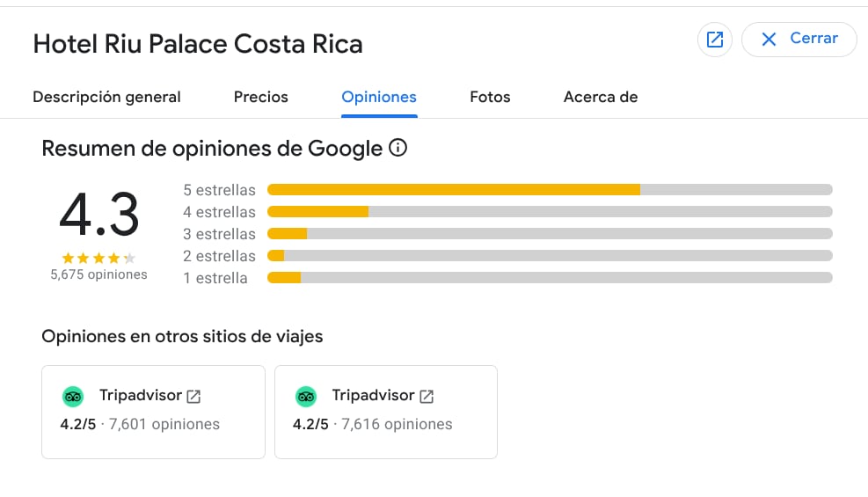
Task: Open the Acerca de tab
Action: tap(601, 97)
